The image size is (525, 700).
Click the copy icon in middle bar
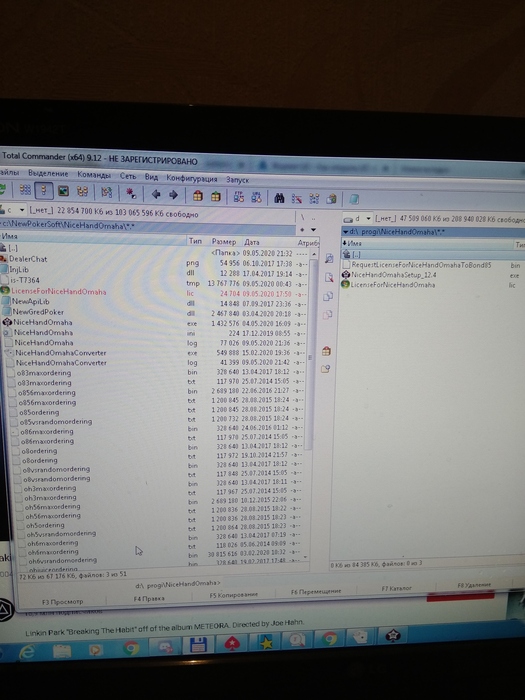(x=328, y=296)
